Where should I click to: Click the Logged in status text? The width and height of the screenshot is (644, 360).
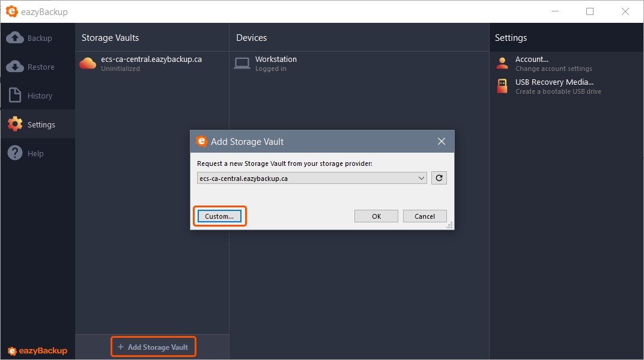pyautogui.click(x=271, y=69)
